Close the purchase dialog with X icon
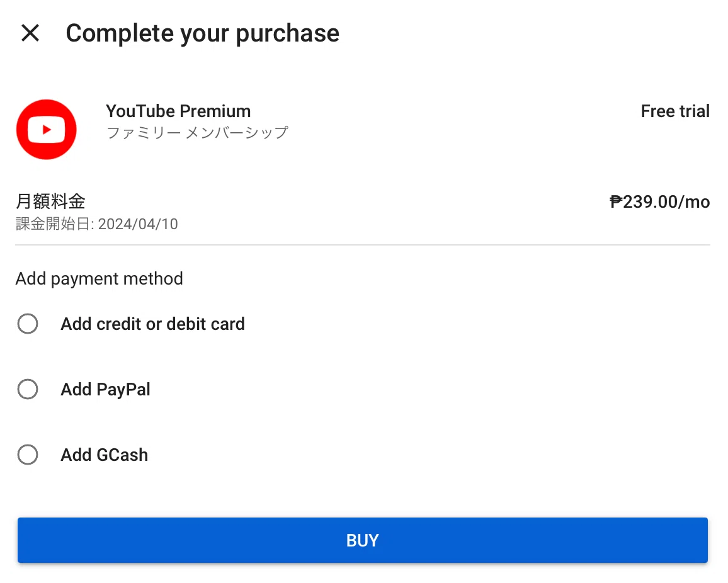The height and width of the screenshot is (583, 728). coord(30,33)
